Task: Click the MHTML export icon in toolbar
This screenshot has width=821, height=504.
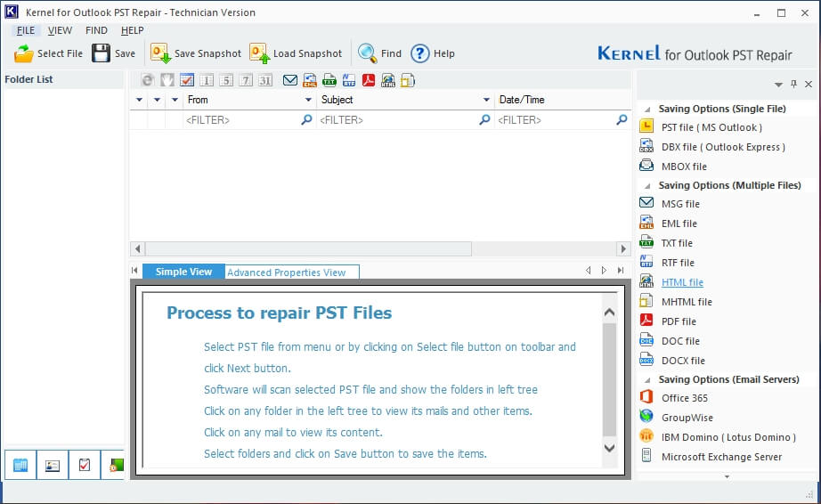Action: [x=407, y=80]
